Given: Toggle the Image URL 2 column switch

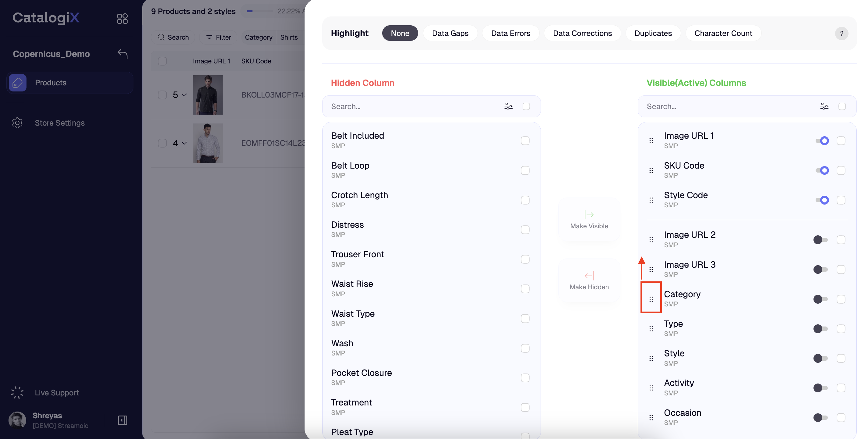Looking at the screenshot, I should tap(820, 240).
